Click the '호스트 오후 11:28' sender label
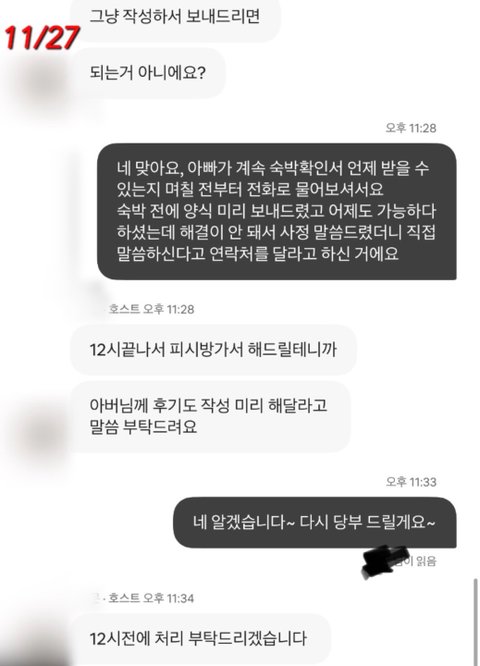 151,309
